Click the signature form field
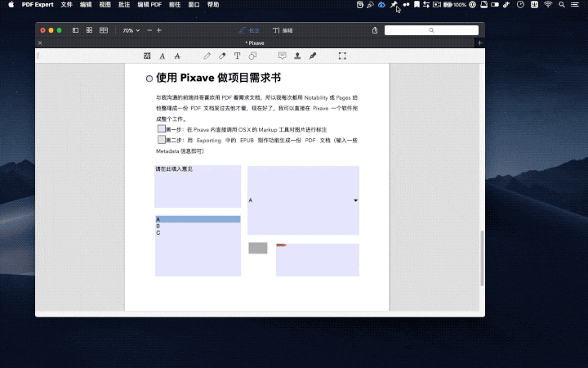 [x=318, y=260]
